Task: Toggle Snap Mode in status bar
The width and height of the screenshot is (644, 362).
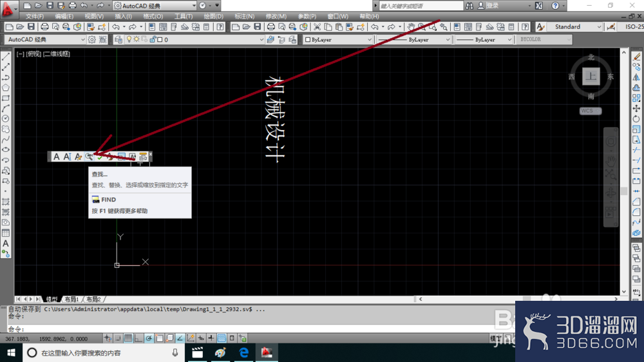Action: click(x=118, y=338)
